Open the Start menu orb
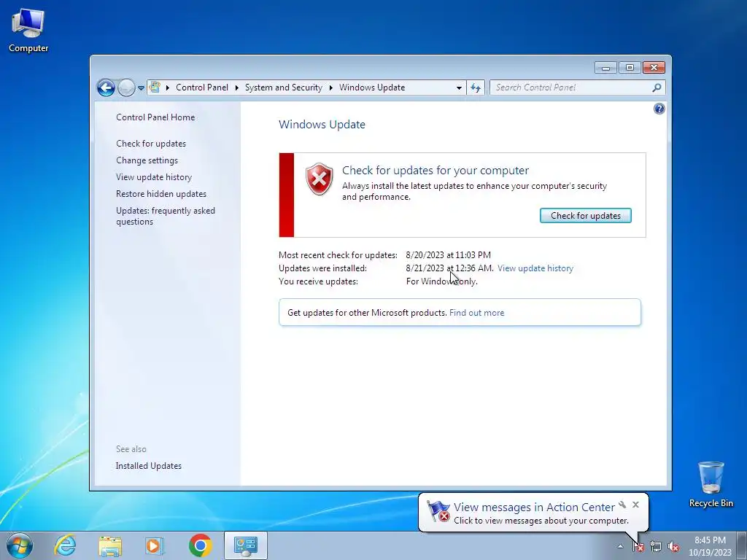The width and height of the screenshot is (747, 560). (20, 545)
